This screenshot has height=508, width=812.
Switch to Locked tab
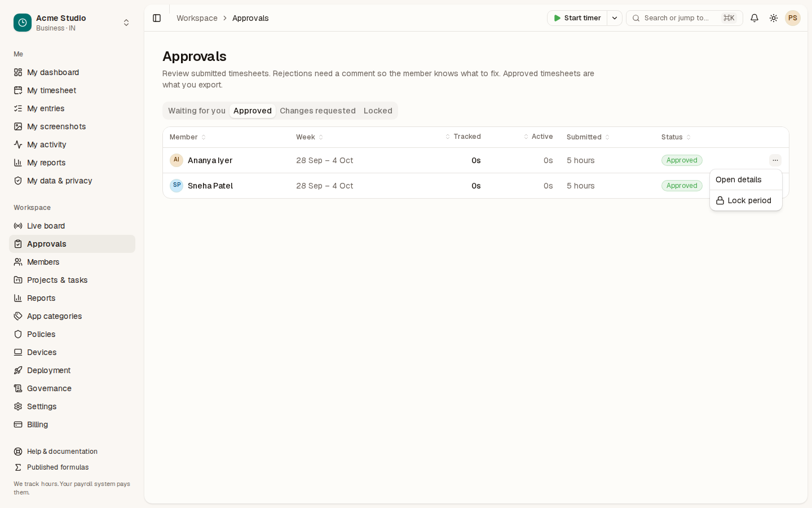378,111
